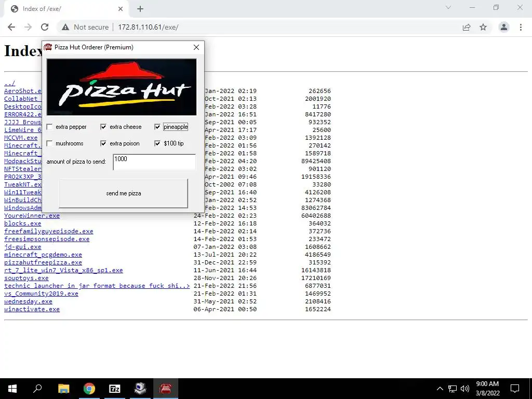Viewport: 532px width, 399px height.
Task: Click the souptoys.exe link
Action: tap(26, 278)
